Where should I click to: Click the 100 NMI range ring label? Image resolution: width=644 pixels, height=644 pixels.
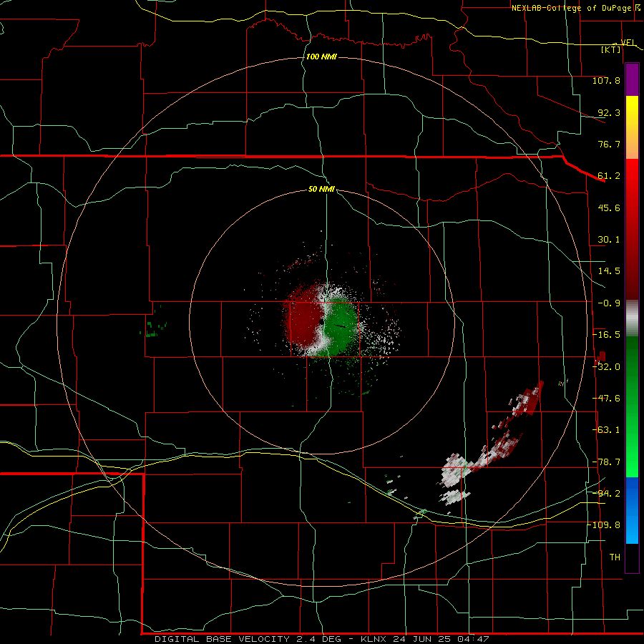[321, 57]
